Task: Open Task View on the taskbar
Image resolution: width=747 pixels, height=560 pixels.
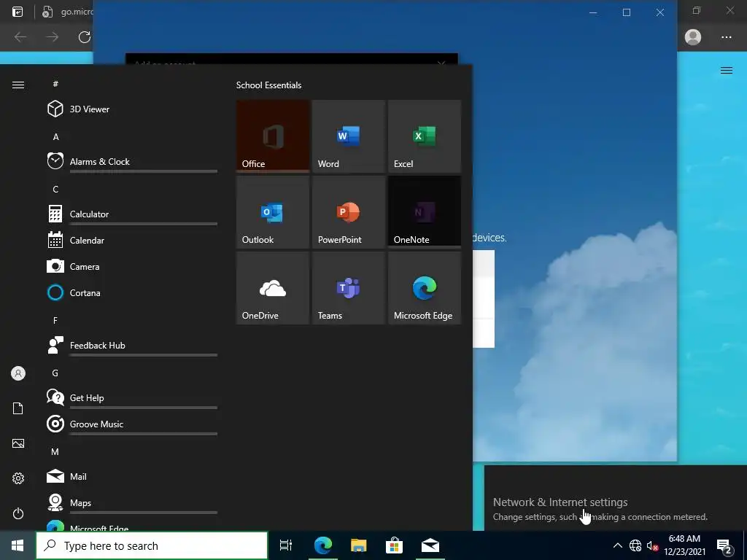Action: 286,545
